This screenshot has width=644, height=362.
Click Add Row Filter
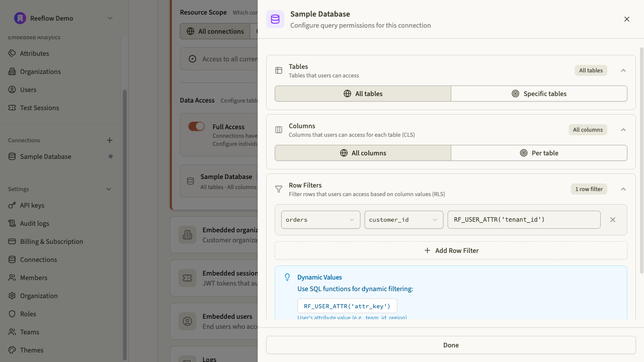click(x=451, y=250)
